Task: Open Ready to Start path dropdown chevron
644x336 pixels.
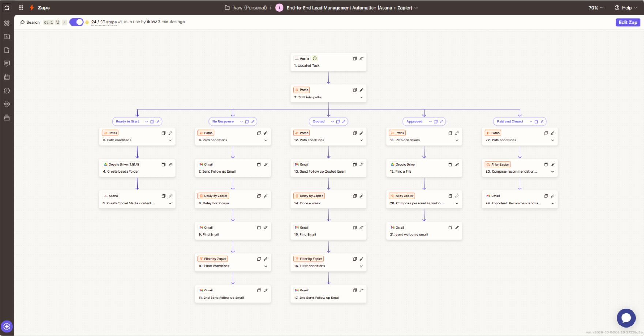Action: coord(147,122)
